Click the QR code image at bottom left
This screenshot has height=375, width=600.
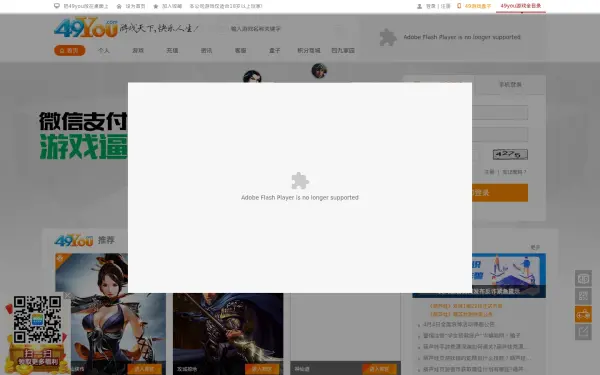[x=37, y=320]
